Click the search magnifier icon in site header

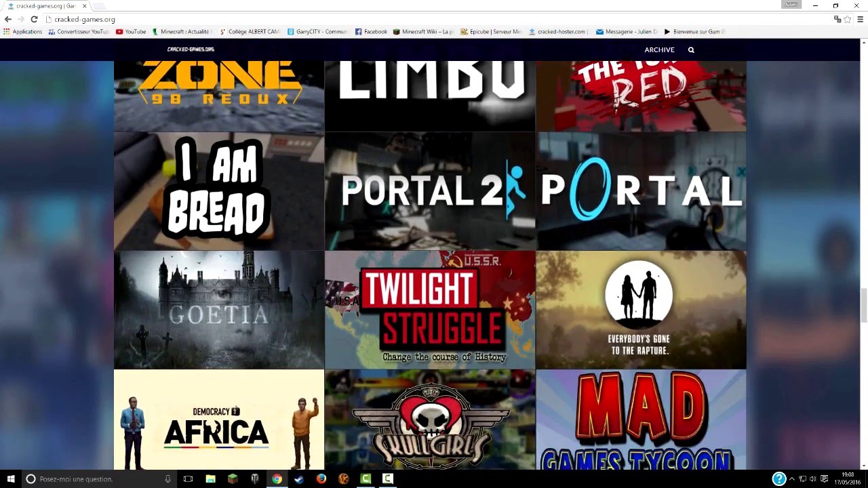click(x=691, y=49)
